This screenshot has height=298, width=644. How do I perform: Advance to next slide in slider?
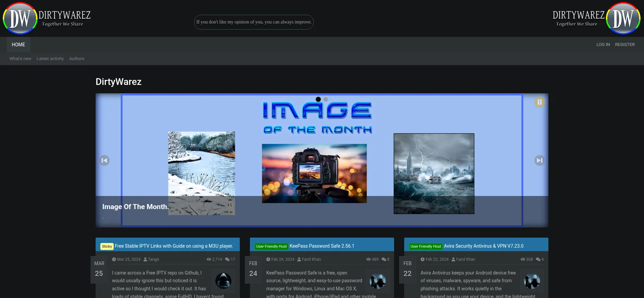[539, 160]
